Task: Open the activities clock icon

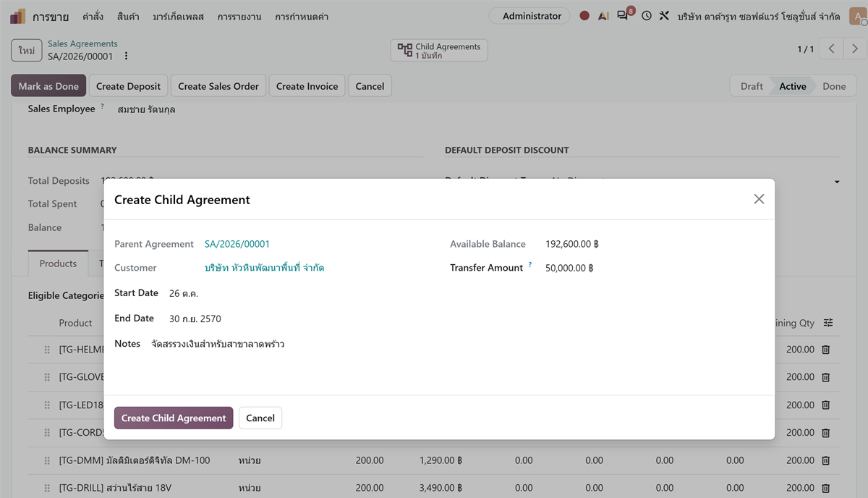Action: [x=647, y=16]
